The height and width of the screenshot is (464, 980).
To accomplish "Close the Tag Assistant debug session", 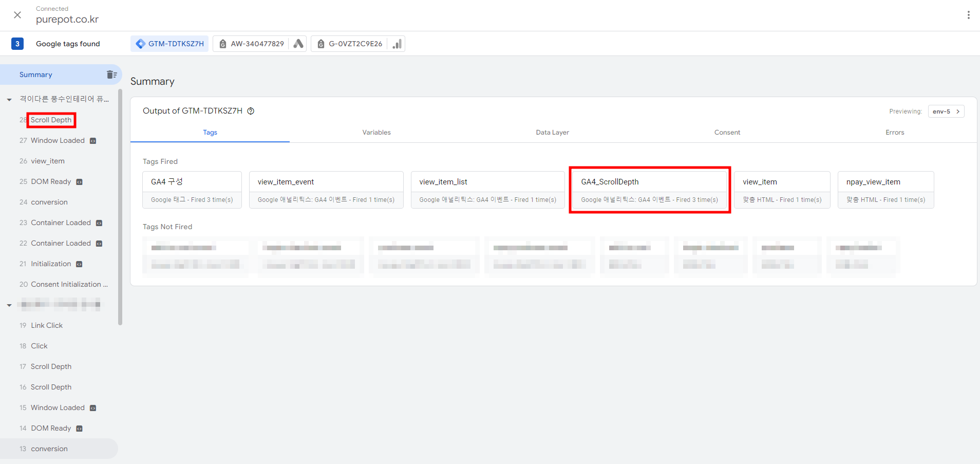I will (17, 15).
